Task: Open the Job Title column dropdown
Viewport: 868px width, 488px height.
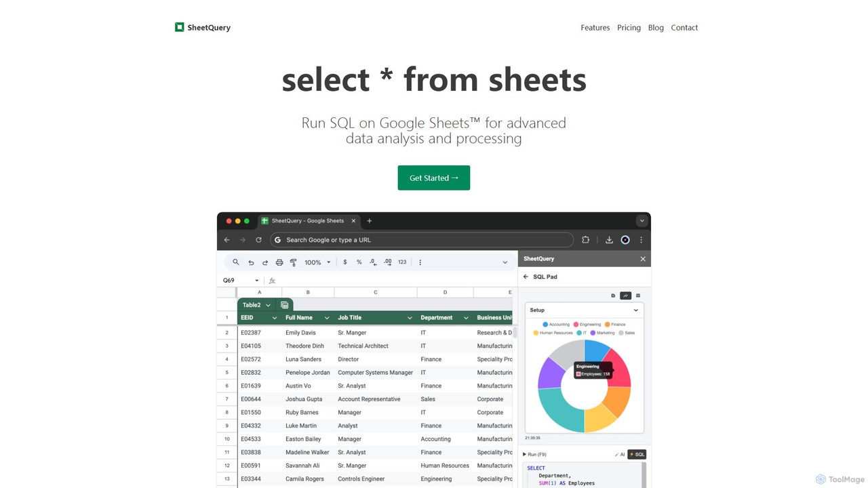Action: click(410, 318)
